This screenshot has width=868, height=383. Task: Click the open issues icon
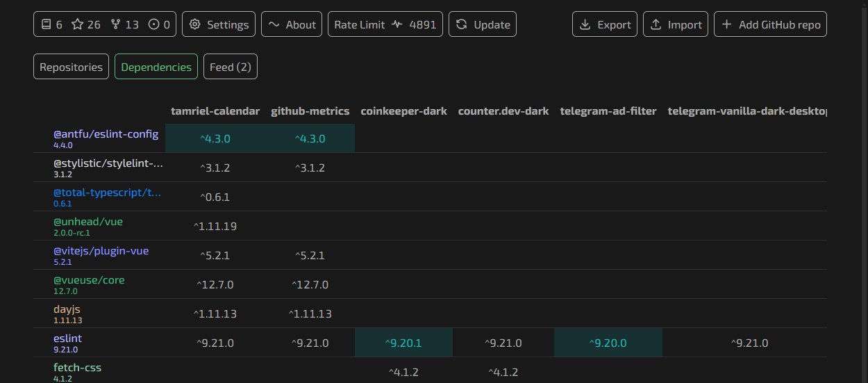tap(153, 24)
